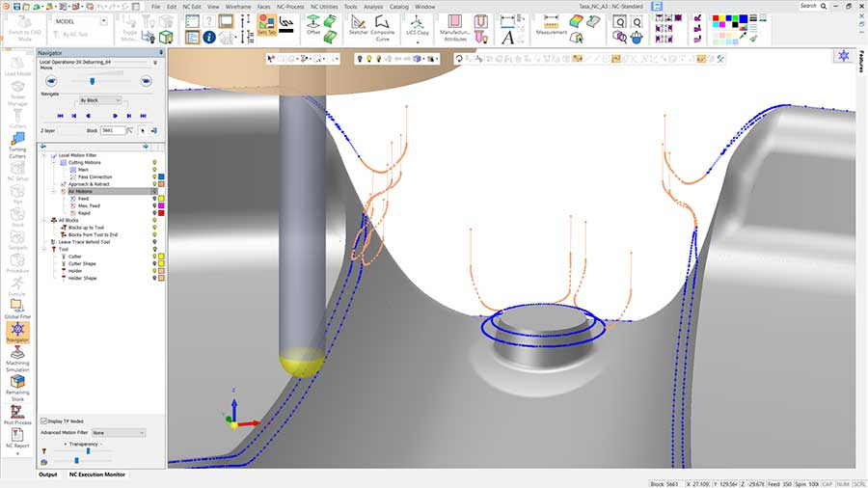Click the Offset button
The width and height of the screenshot is (868, 488).
pos(313,25)
